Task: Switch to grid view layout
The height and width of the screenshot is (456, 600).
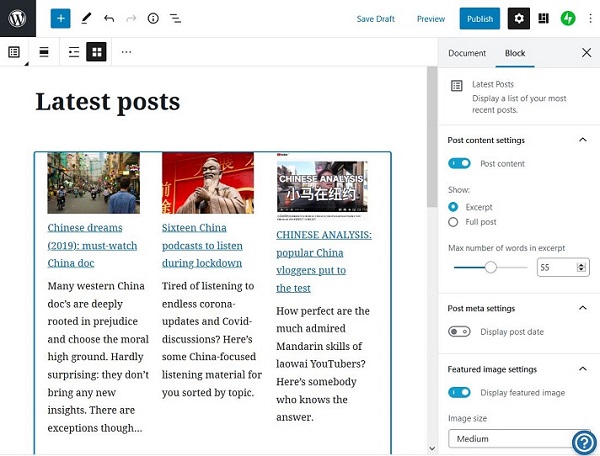Action: coord(96,52)
